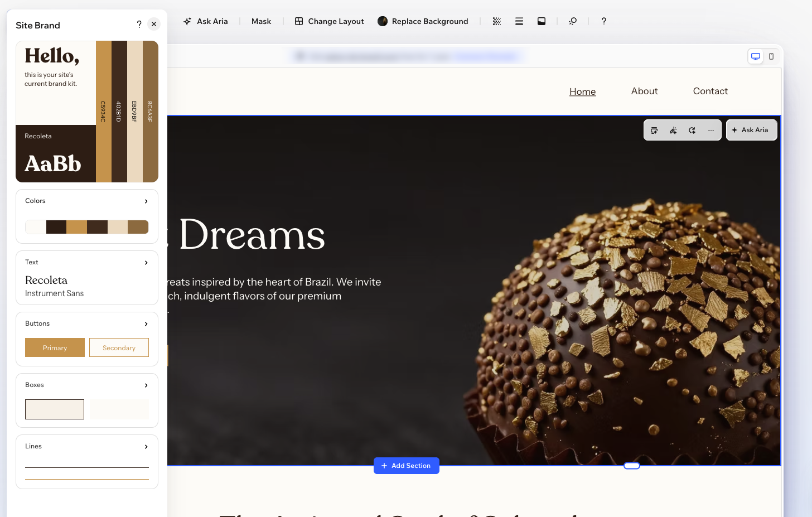Click the Add Section button
Image resolution: width=812 pixels, height=517 pixels.
407,466
